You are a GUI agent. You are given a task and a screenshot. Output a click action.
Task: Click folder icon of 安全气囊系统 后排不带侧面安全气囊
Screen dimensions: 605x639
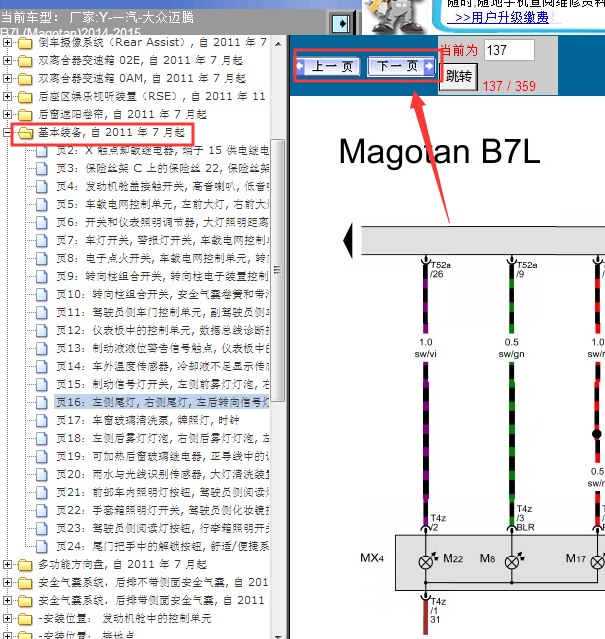coord(25,583)
